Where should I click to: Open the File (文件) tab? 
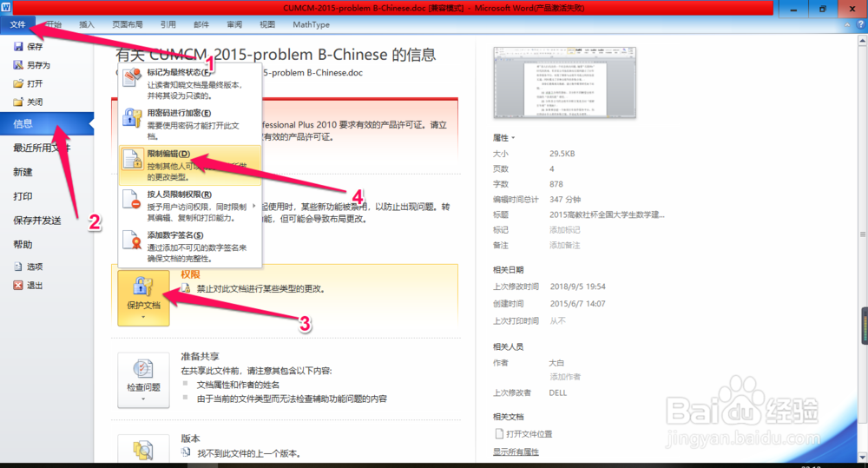17,25
